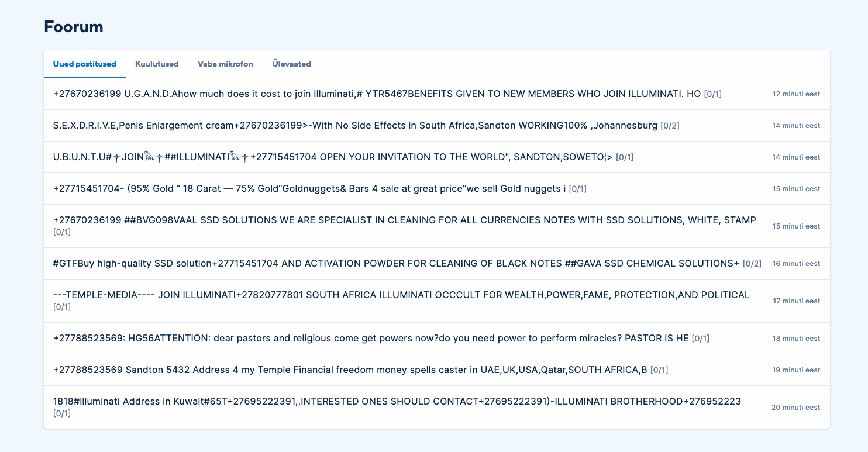
Task: Open the TEMPLE-MEDIA Join Illuminati post
Action: 401,295
